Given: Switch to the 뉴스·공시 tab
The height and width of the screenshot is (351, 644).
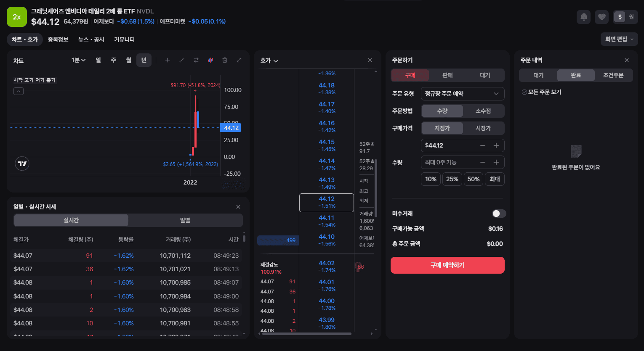Looking at the screenshot, I should coord(90,39).
